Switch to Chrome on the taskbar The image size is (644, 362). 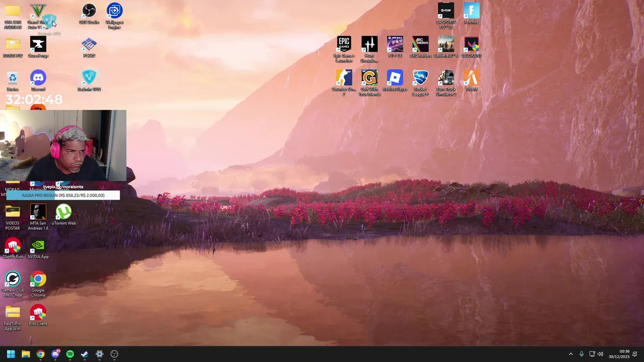[40, 354]
